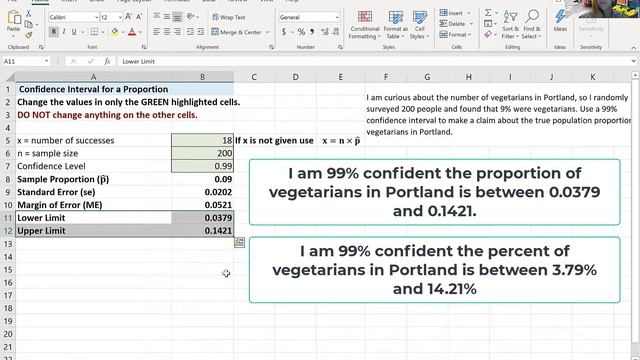The width and height of the screenshot is (640, 360).
Task: Toggle Align Left horizontal alignment
Action: tap(157, 32)
